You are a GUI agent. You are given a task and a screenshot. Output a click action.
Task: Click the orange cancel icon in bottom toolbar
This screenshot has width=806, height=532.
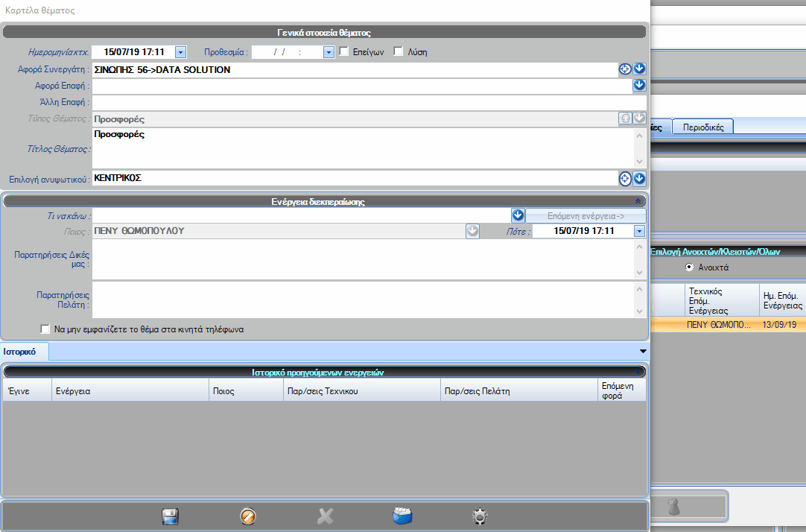tap(248, 516)
